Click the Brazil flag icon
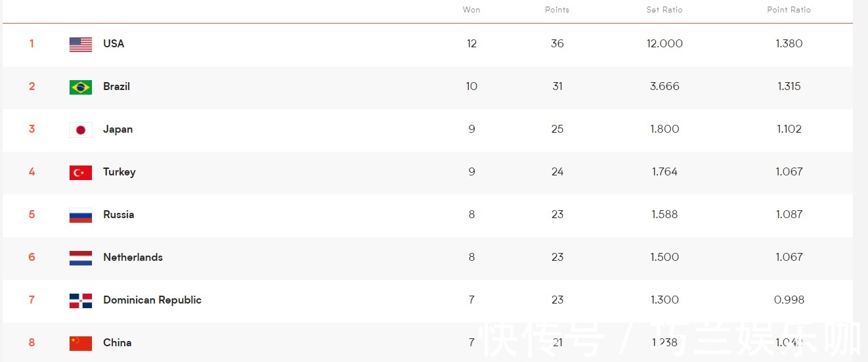This screenshot has width=868, height=362. [81, 87]
